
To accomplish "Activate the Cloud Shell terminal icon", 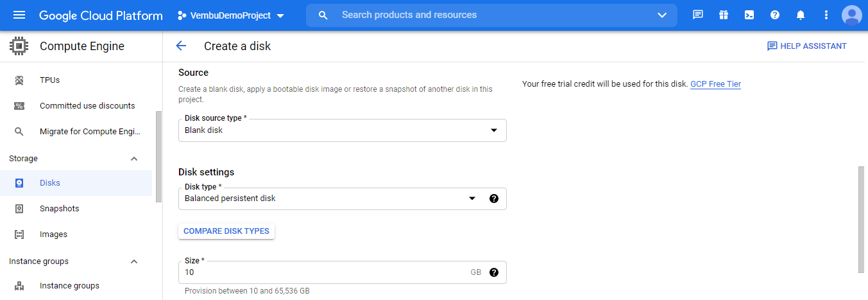I will 749,15.
